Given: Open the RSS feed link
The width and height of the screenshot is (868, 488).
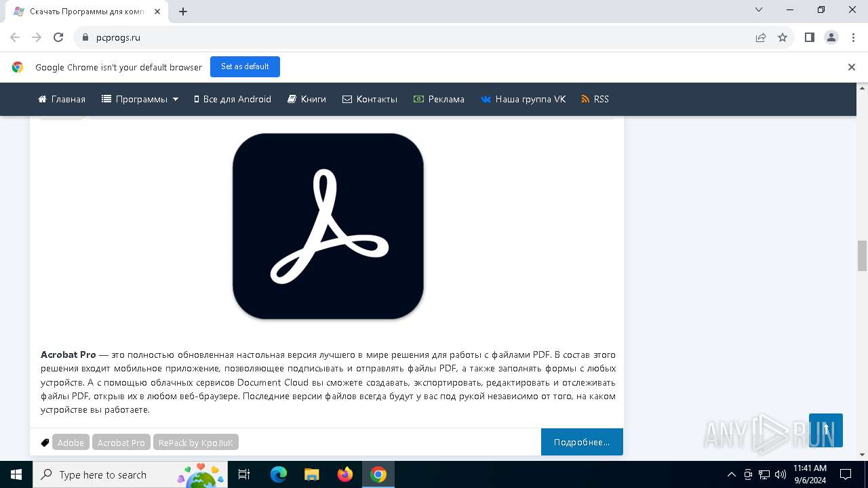Looking at the screenshot, I should click(595, 99).
